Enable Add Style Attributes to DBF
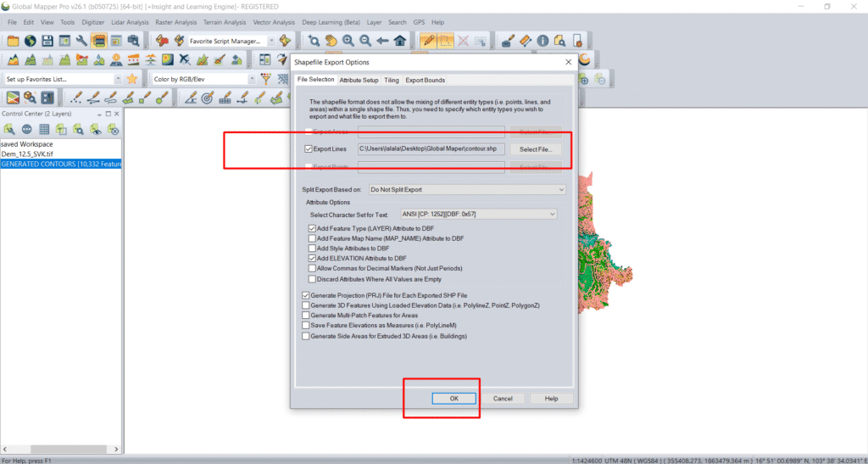The width and height of the screenshot is (868, 464). pyautogui.click(x=312, y=248)
